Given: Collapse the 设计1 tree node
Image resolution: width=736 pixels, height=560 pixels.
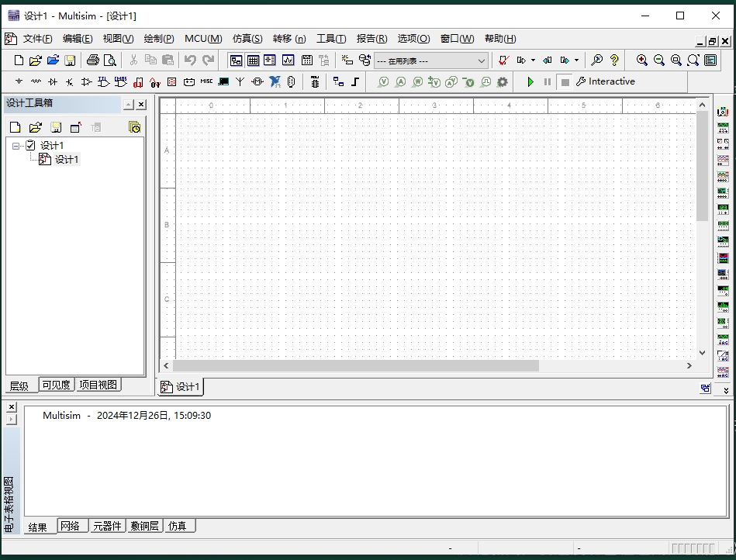Looking at the screenshot, I should pos(16,146).
